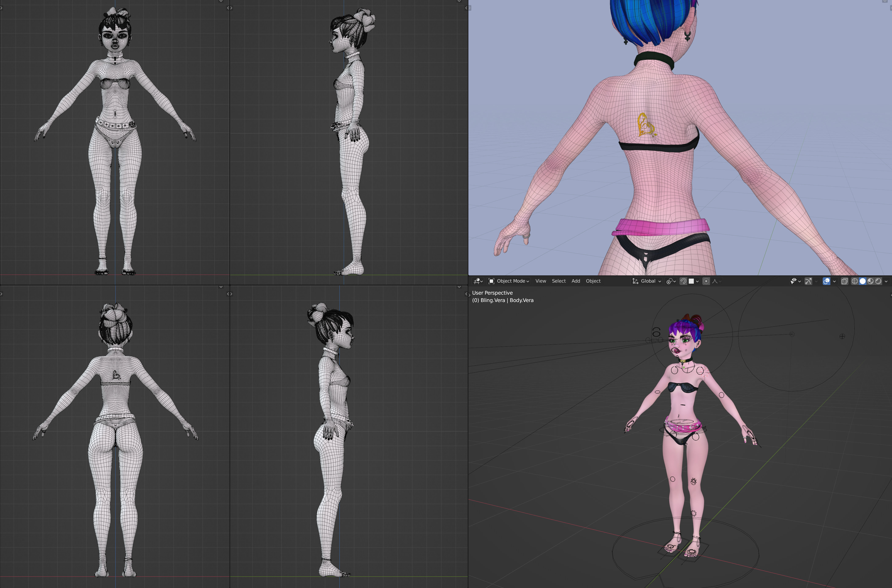The width and height of the screenshot is (892, 588).
Task: Expand the Global transform orientation dropdown
Action: (x=647, y=281)
